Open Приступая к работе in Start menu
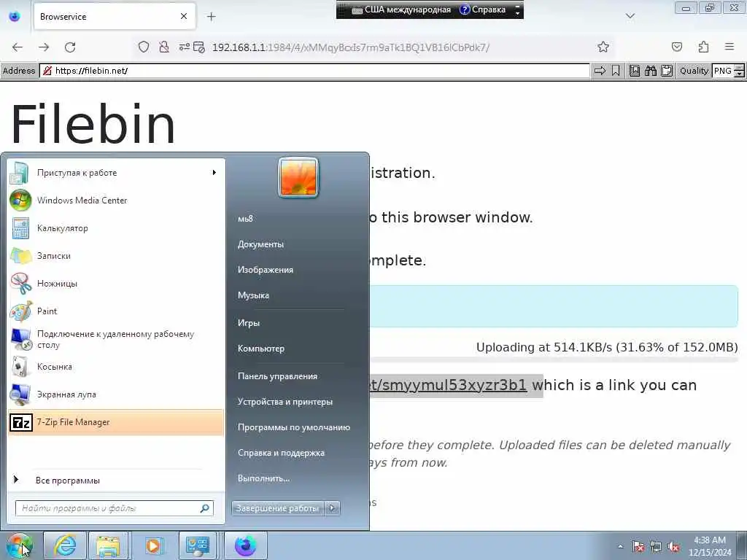The image size is (747, 560). click(116, 173)
